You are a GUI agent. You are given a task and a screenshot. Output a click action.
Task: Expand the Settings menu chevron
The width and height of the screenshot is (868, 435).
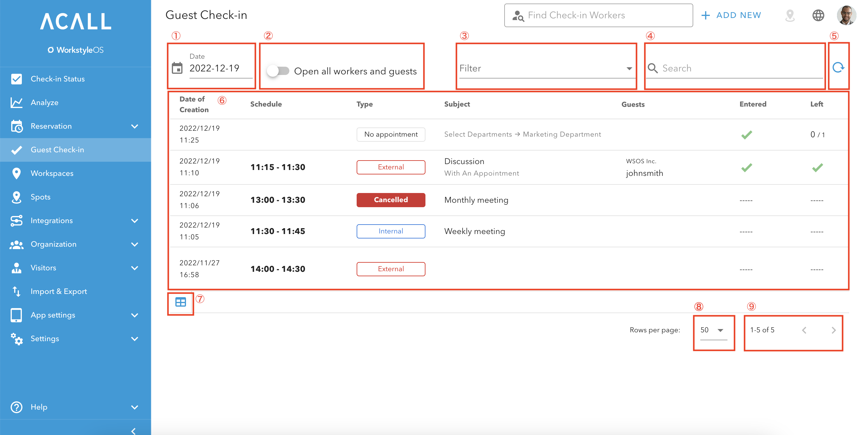coord(134,339)
